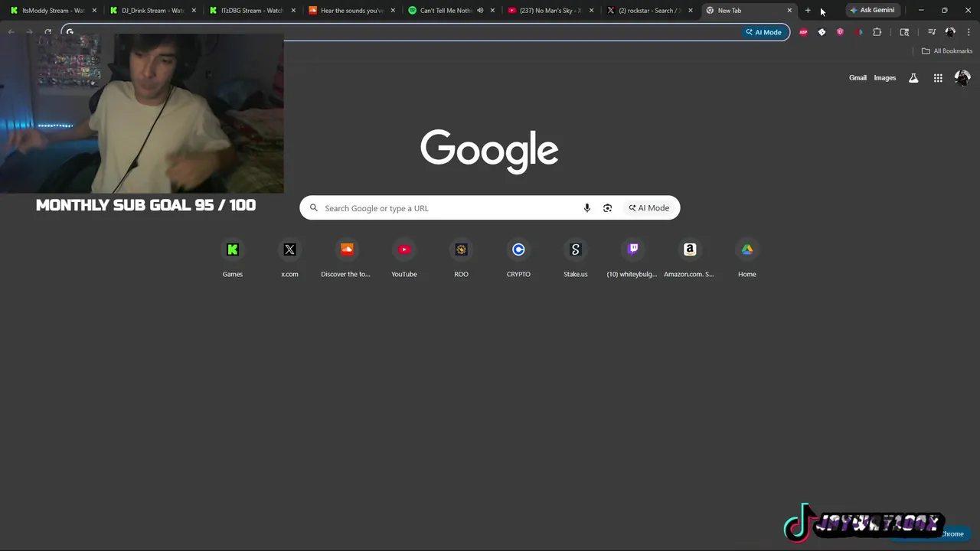
Task: Open the Games Kick shortcut
Action: (233, 259)
